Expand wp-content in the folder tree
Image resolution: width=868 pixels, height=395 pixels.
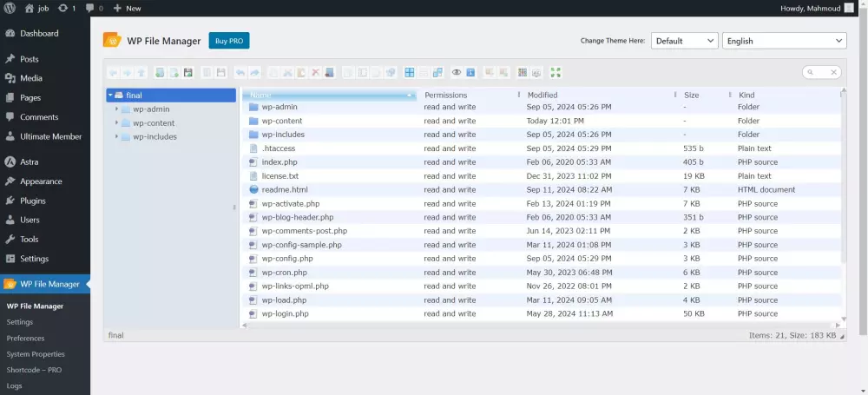[x=117, y=123]
